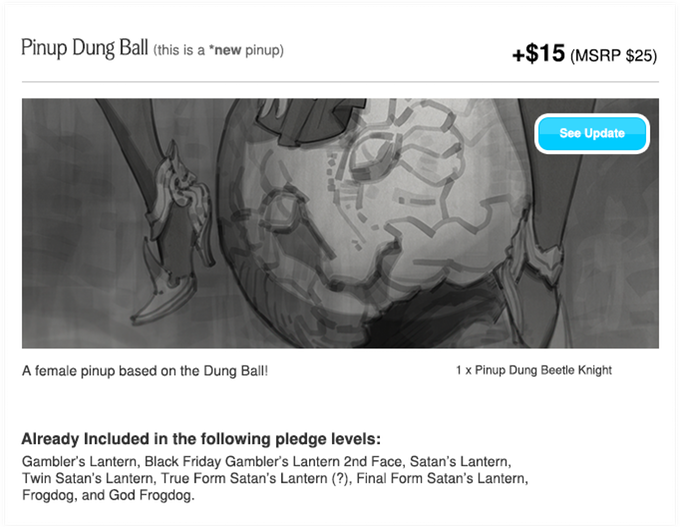Click the 'Already Included in the following pledge levels' heading
The image size is (680, 527).
(x=201, y=439)
